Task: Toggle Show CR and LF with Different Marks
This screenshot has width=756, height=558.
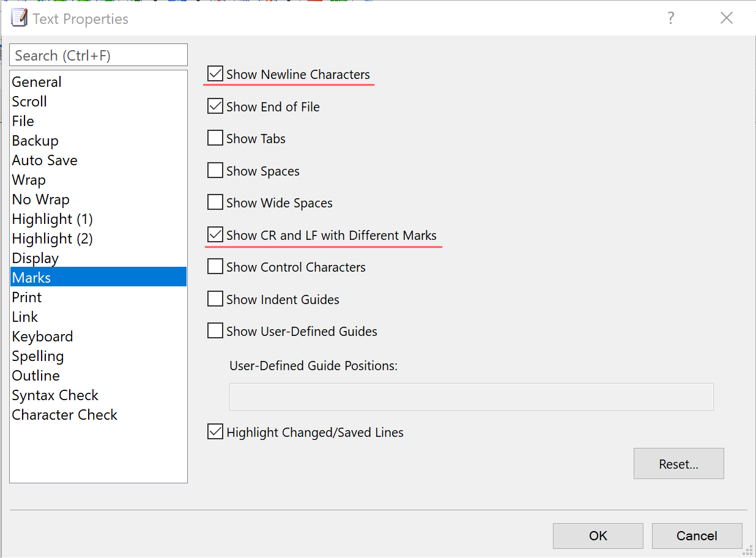Action: (x=215, y=235)
